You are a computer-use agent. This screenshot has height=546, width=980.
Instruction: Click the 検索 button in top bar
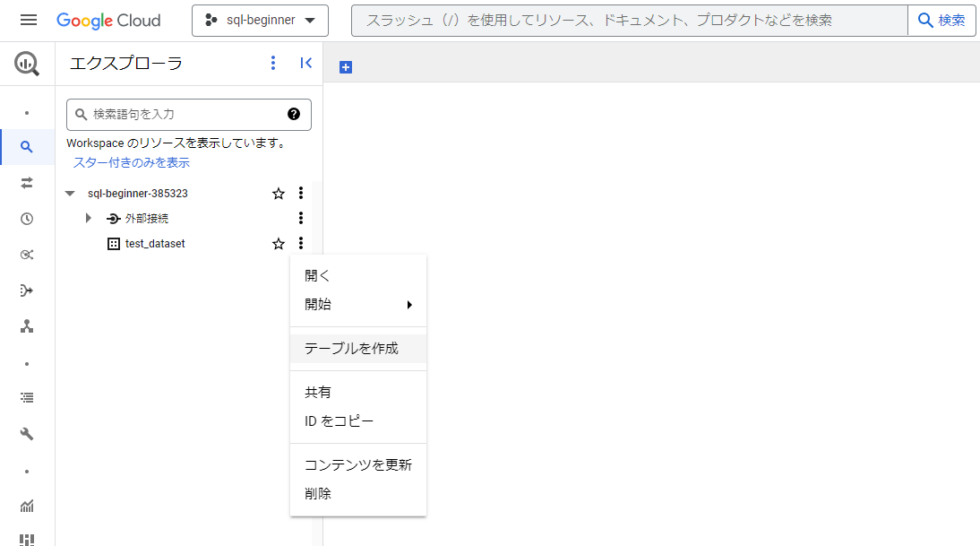click(x=941, y=20)
